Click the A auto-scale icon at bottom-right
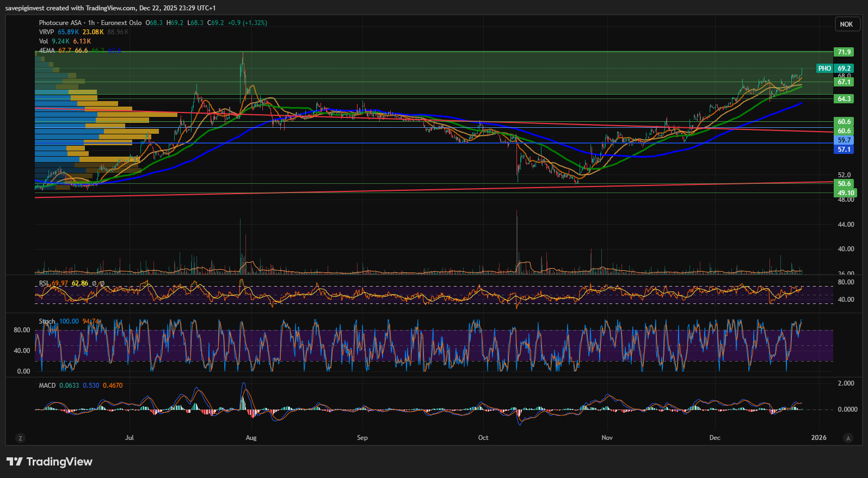This screenshot has height=478, width=868. (x=847, y=438)
